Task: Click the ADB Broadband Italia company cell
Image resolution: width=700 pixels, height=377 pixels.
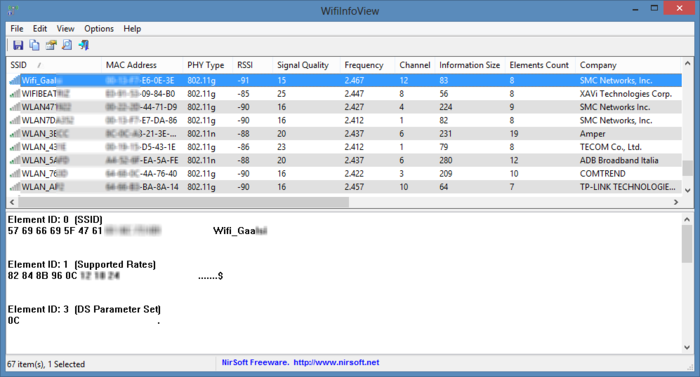Action: pos(619,160)
